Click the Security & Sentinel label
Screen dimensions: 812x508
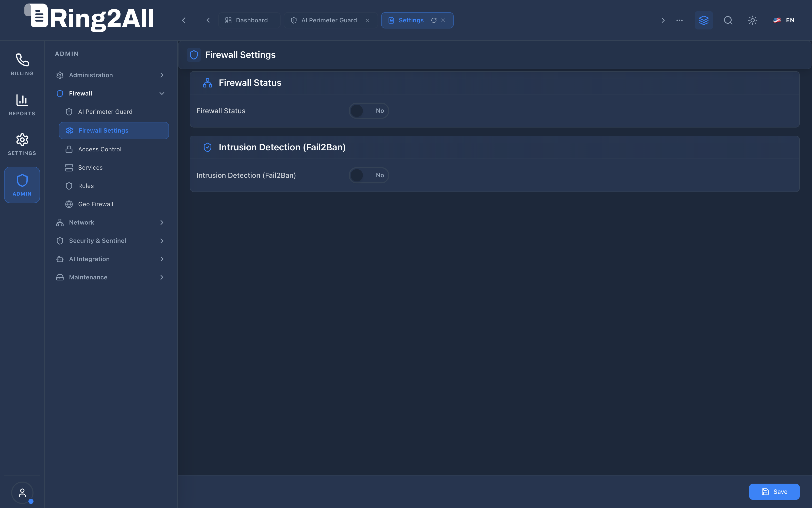[x=98, y=241]
